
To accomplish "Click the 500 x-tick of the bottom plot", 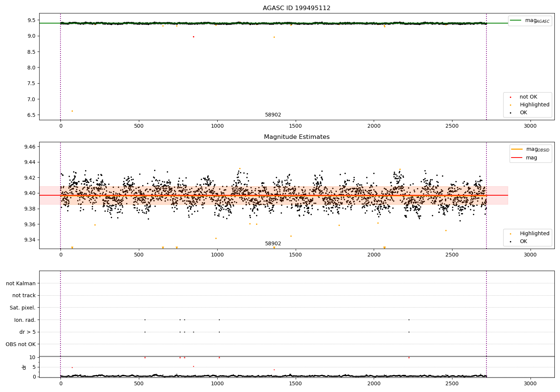I will [139, 383].
